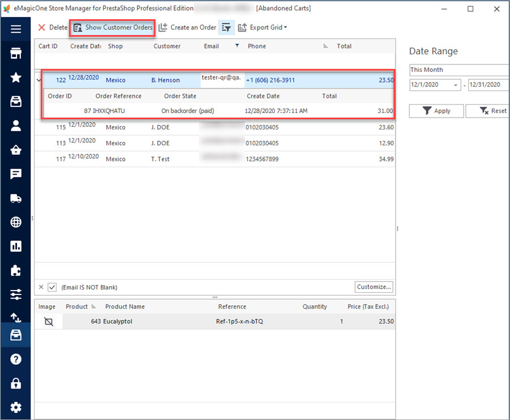
Task: Remove the Email filter with the X
Action: tap(41, 287)
